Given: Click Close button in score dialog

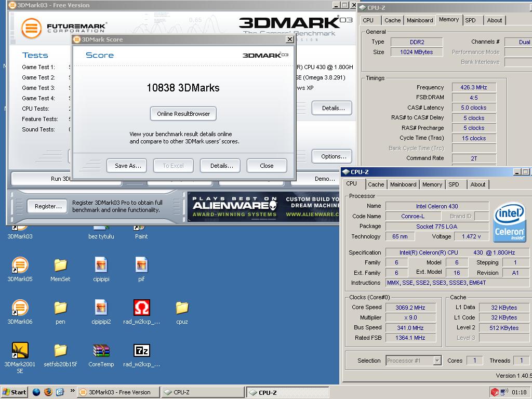Looking at the screenshot, I should point(267,166).
